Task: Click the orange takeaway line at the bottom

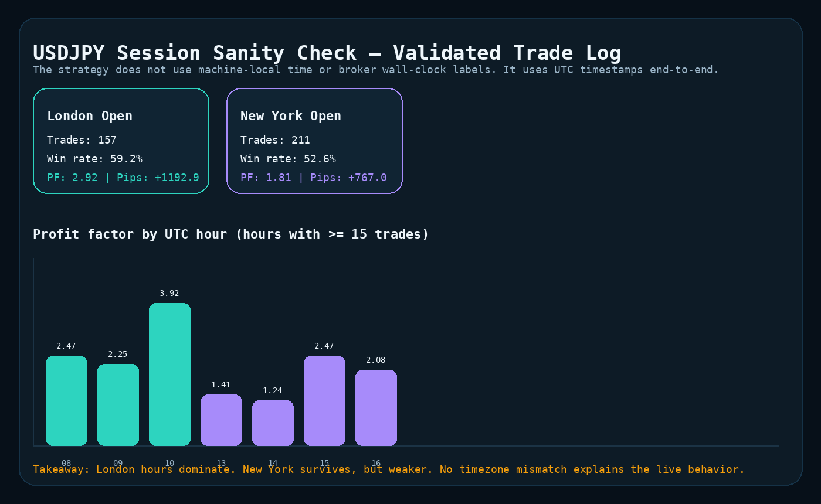Action: [x=389, y=469]
